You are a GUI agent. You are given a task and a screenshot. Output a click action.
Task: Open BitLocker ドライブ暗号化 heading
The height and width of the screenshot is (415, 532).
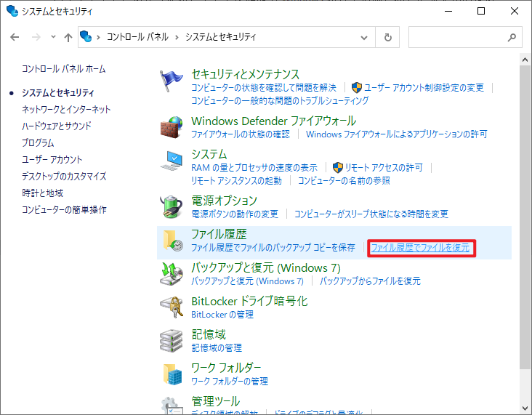coord(249,301)
